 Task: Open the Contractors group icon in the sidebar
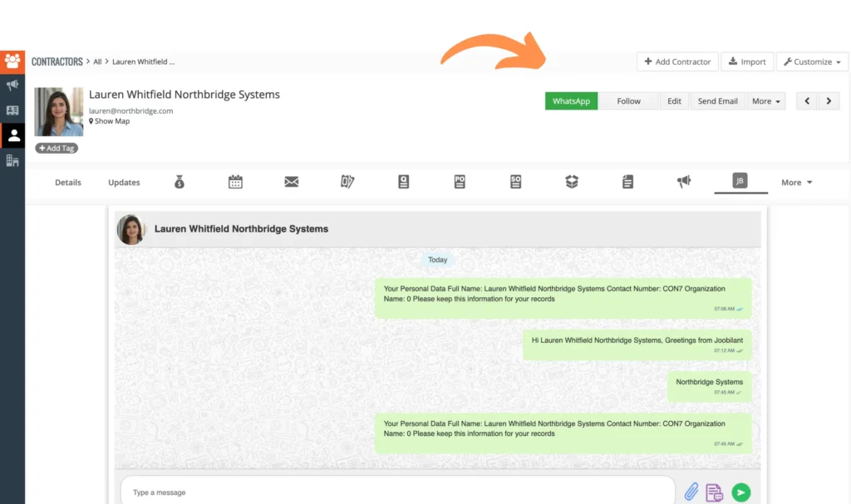point(12,61)
